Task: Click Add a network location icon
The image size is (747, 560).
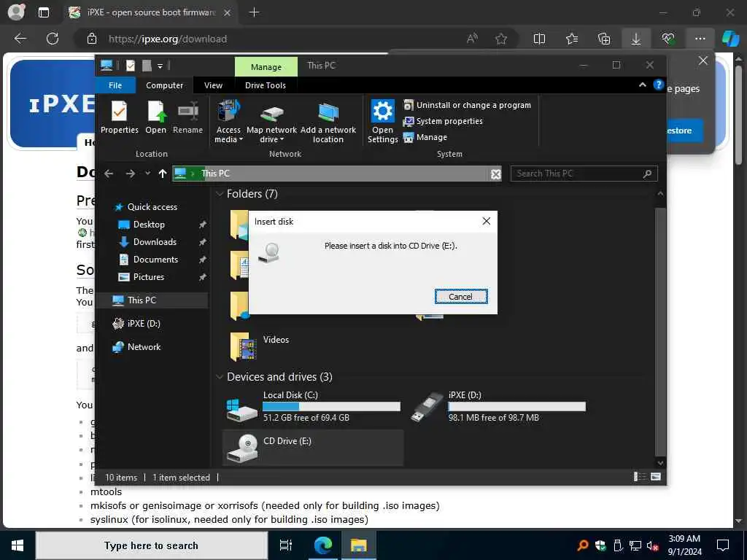Action: point(328,122)
